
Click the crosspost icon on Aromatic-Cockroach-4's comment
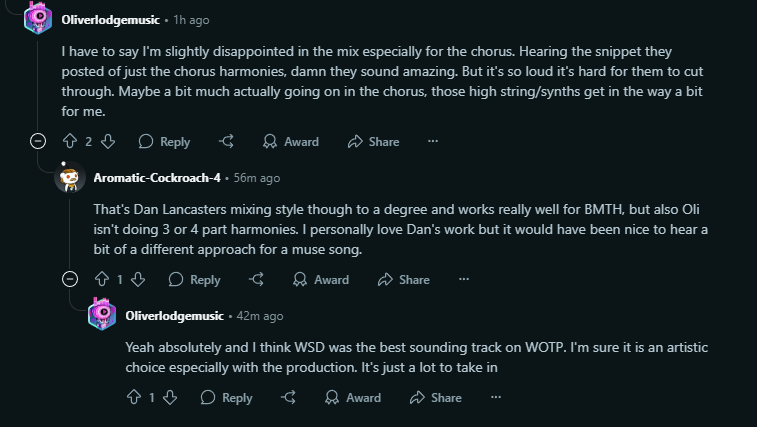[x=257, y=280]
